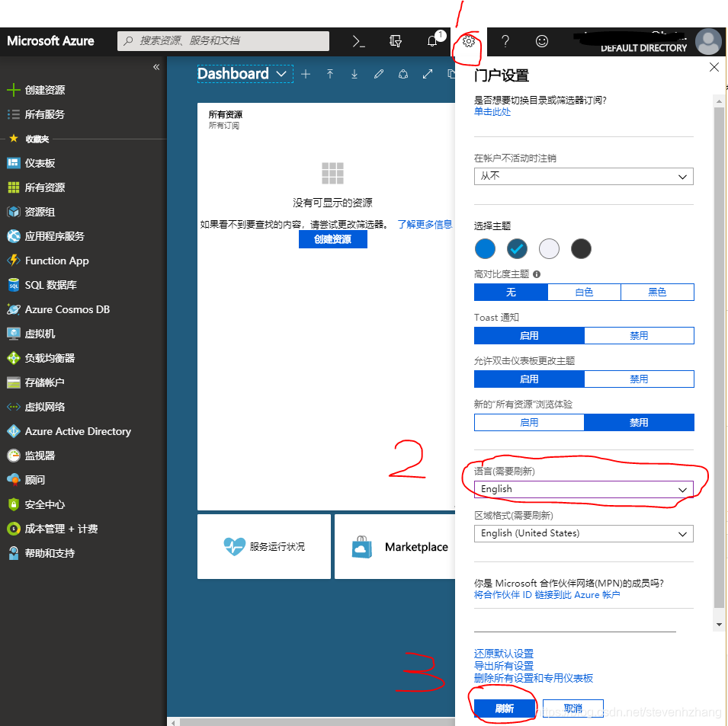The width and height of the screenshot is (728, 726).
Task: Disable Toast 通知 with 禁用
Action: [639, 335]
